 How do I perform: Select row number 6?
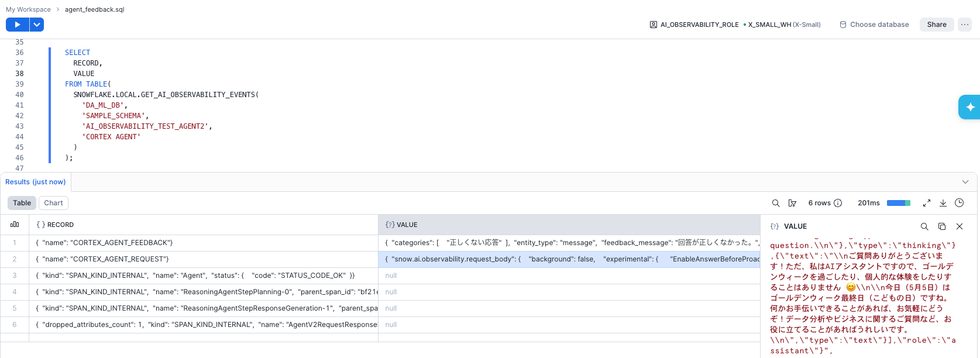[15, 325]
